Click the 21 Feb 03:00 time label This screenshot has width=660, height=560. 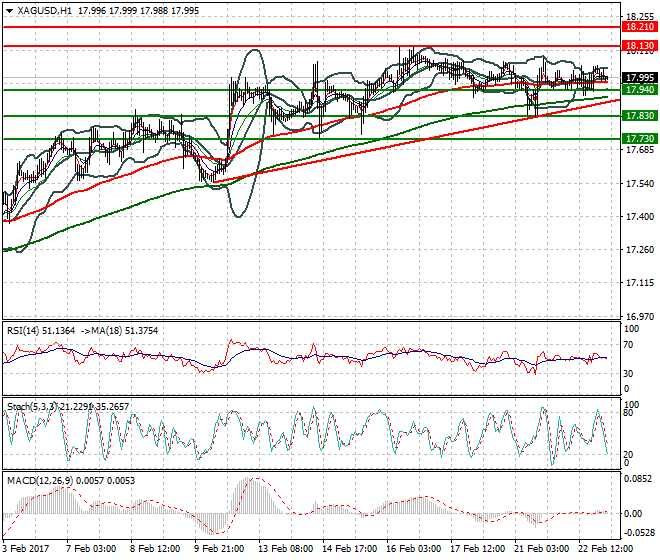pos(541,549)
